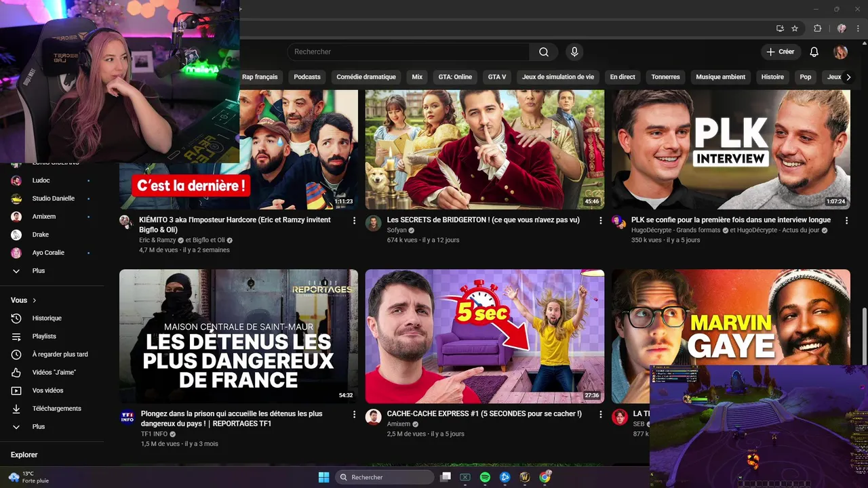Open Amixem channel avatar under Cache-Cache video
Screen dimensions: 868x488
[x=373, y=417]
